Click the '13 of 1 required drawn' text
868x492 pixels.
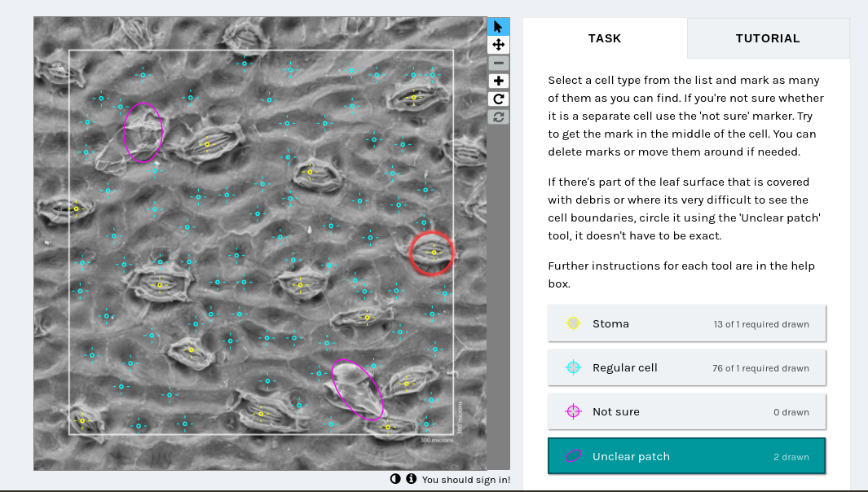coord(761,324)
